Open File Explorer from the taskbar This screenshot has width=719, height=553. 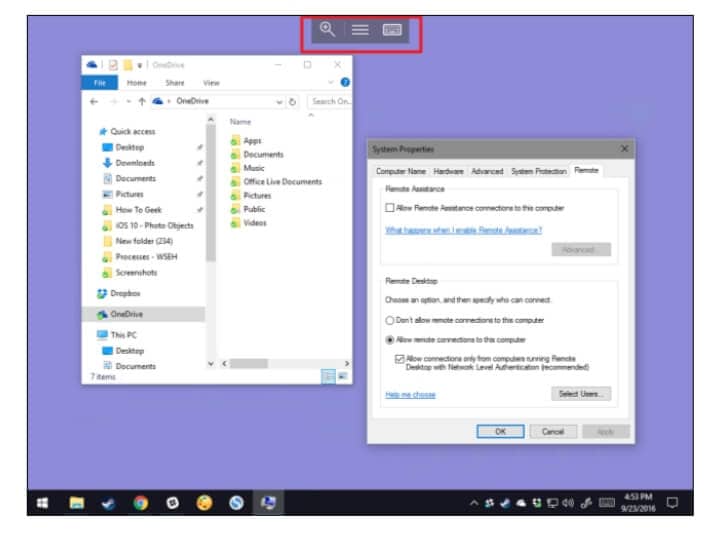(77, 503)
